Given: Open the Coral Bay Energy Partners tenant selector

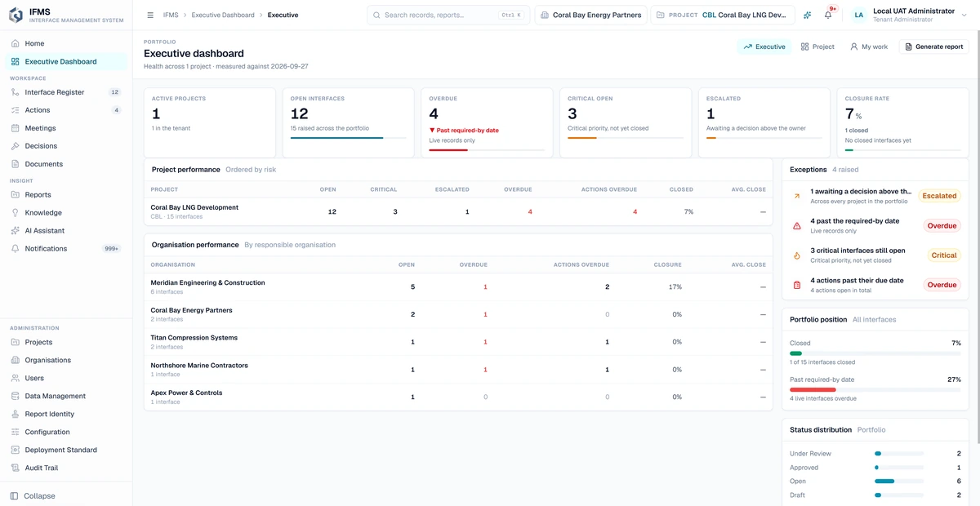Looking at the screenshot, I should pyautogui.click(x=590, y=15).
